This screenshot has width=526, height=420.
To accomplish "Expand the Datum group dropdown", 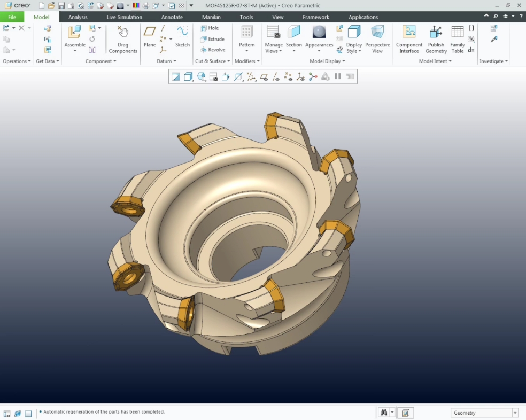I will point(166,61).
